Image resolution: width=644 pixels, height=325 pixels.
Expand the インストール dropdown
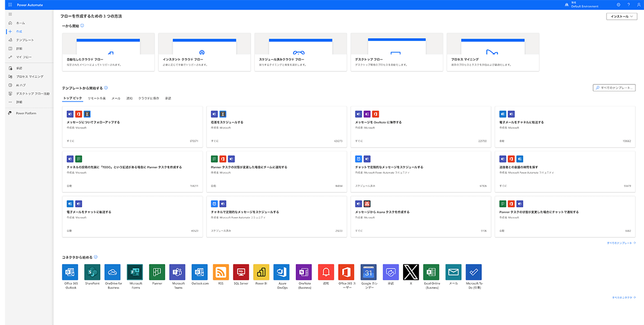[x=621, y=17]
